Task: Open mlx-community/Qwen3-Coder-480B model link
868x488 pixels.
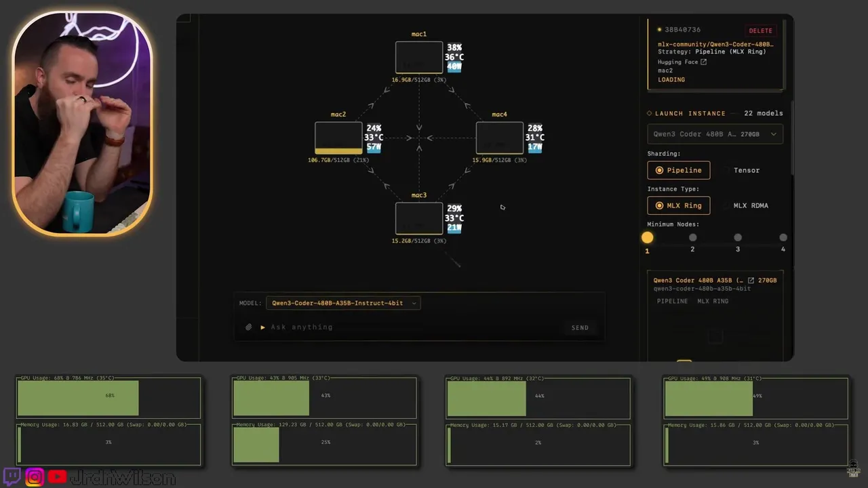Action: point(715,44)
